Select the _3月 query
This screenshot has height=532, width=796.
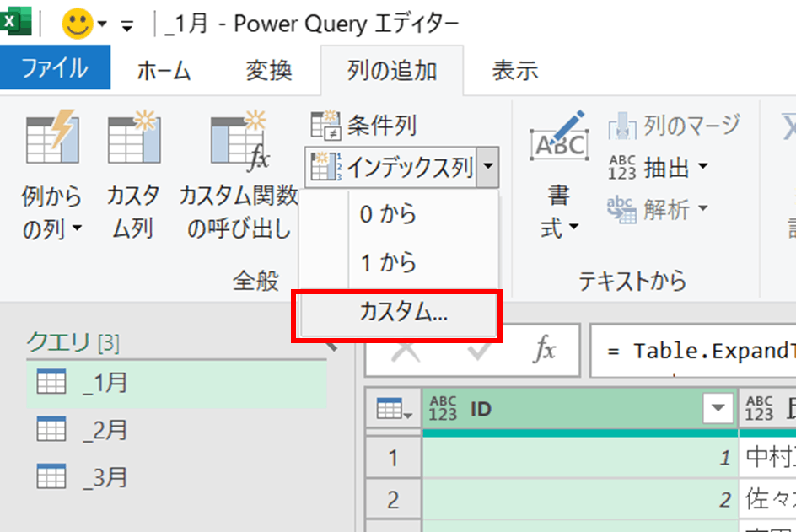click(x=177, y=477)
